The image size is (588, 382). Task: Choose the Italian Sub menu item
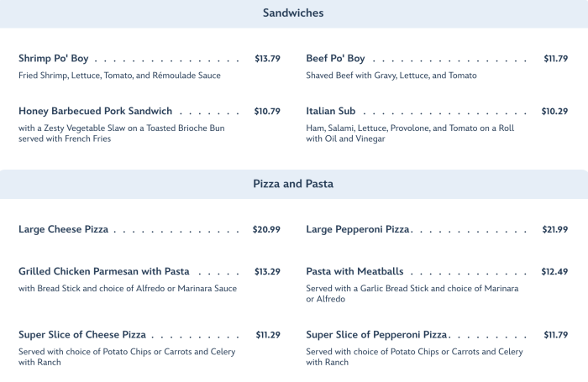(x=331, y=111)
